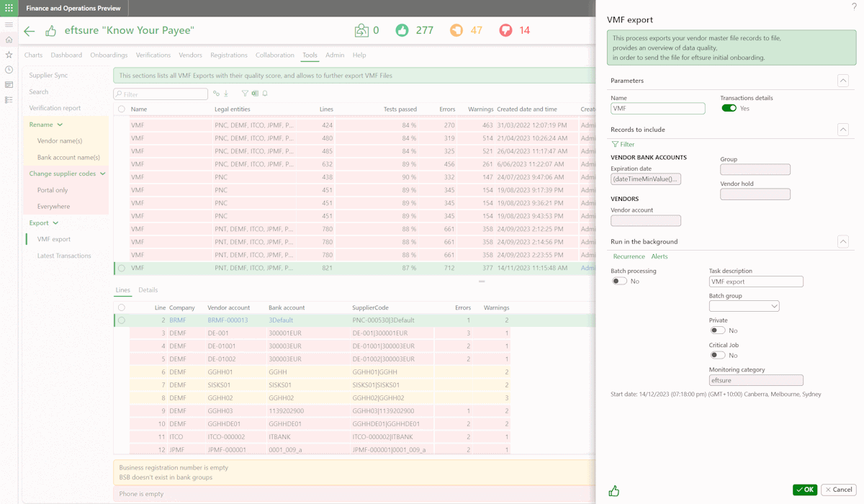864x504 pixels.
Task: Open the Favorites star in left rail
Action: pos(9,55)
